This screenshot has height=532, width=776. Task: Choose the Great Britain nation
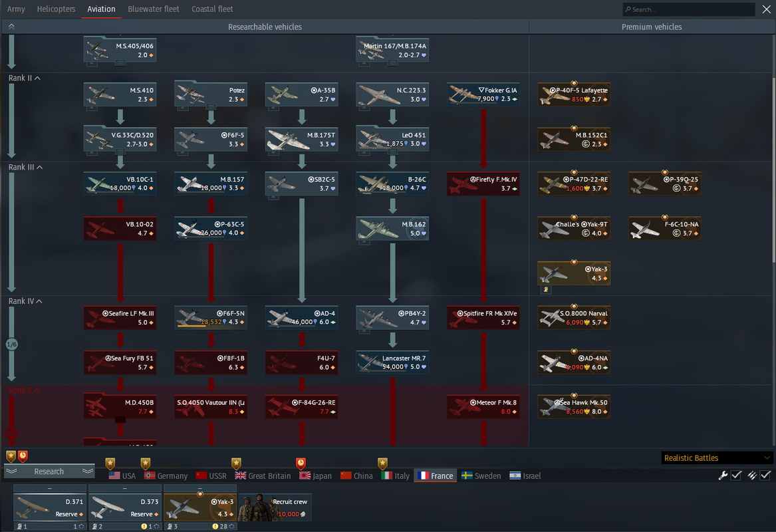263,475
